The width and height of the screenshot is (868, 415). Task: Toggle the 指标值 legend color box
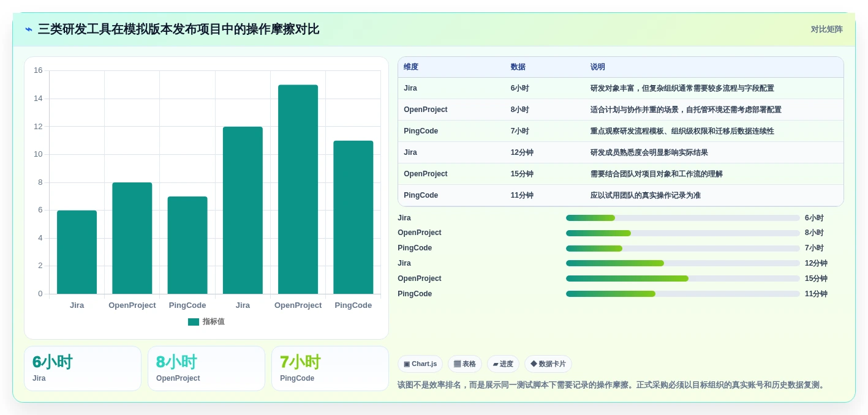pyautogui.click(x=194, y=322)
